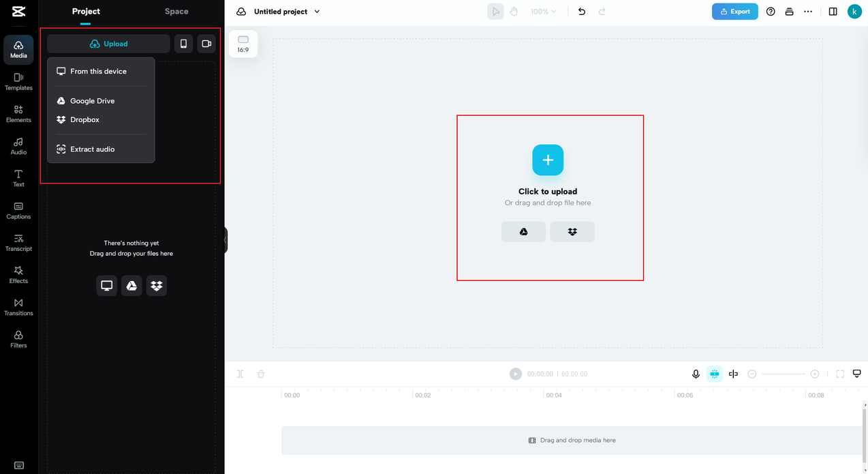
Task: Open the Elements sidebar panel
Action: 18,114
